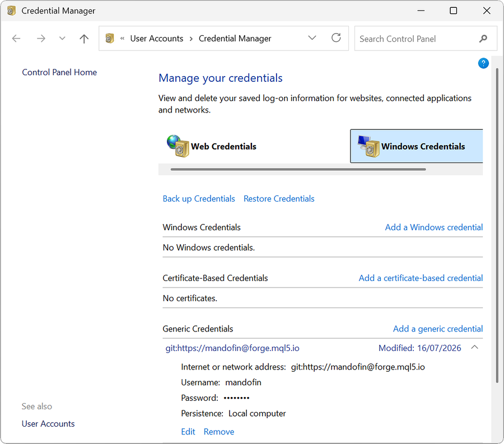This screenshot has height=444, width=504.
Task: Click Back up Credentials
Action: pyautogui.click(x=199, y=199)
